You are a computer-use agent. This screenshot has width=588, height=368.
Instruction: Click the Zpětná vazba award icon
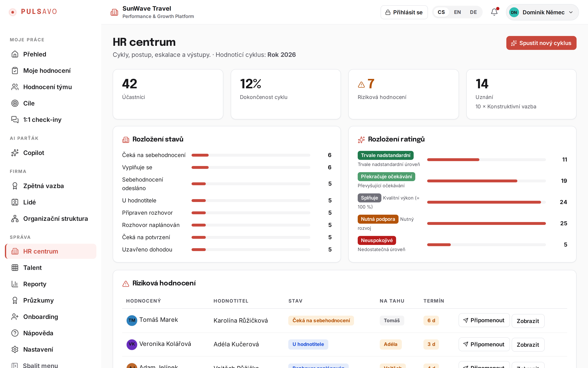click(x=15, y=186)
